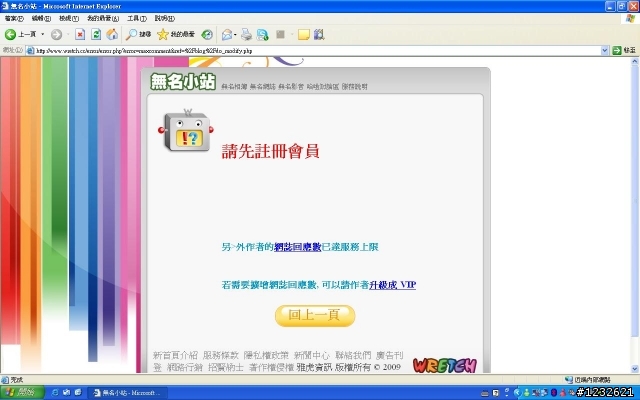Expand the Mail button dropdown arrow
The height and width of the screenshot is (400, 640).
coord(235,35)
